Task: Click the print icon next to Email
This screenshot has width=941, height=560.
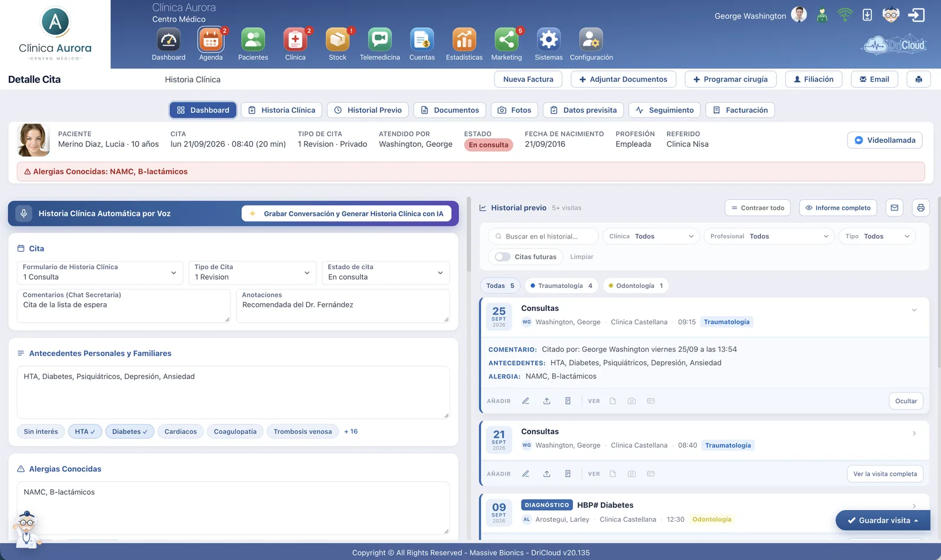Action: [919, 79]
